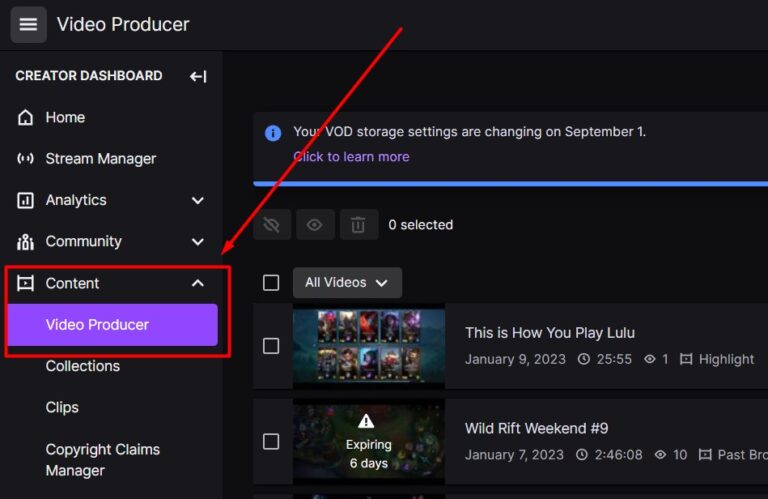This screenshot has width=768, height=499.
Task: Open Collections under Content
Action: [x=82, y=366]
